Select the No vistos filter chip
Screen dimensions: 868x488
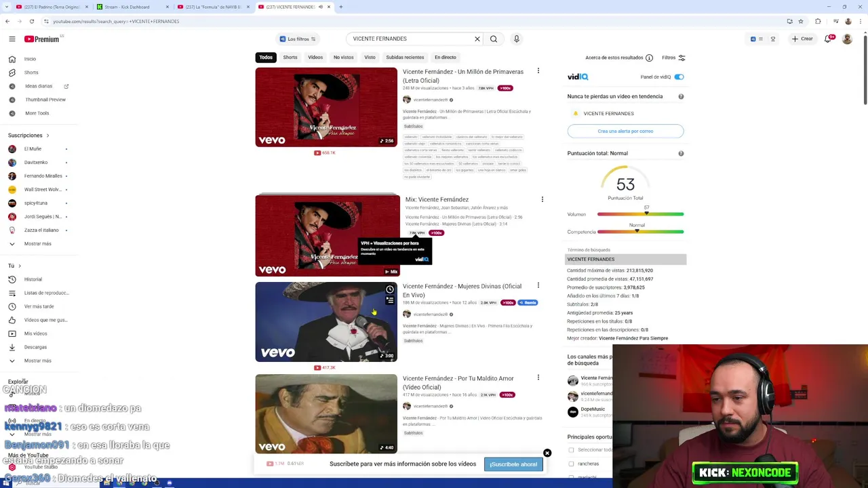tap(343, 58)
